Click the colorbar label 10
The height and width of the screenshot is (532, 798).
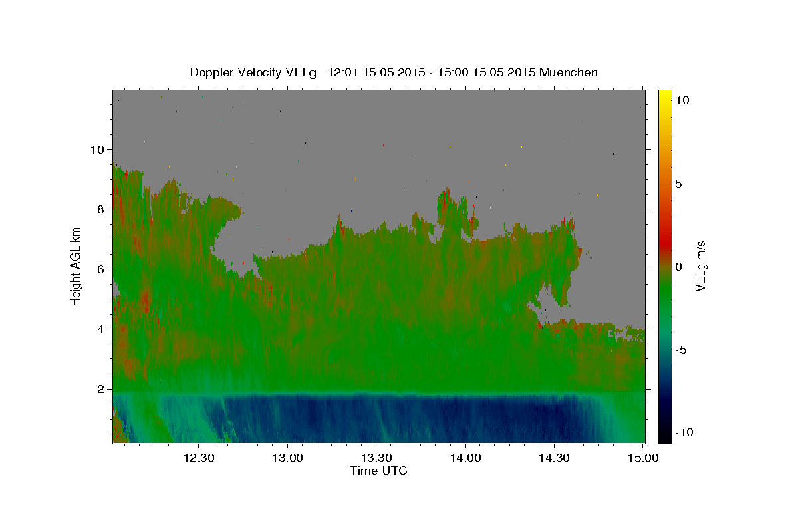point(682,100)
